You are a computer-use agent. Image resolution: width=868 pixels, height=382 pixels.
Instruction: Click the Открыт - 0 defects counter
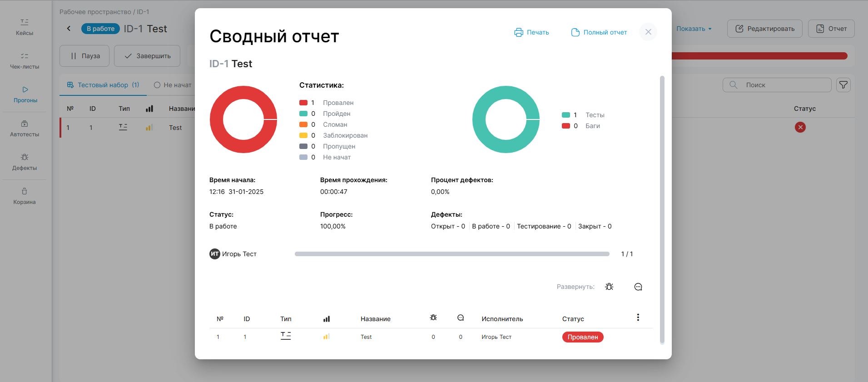[448, 226]
